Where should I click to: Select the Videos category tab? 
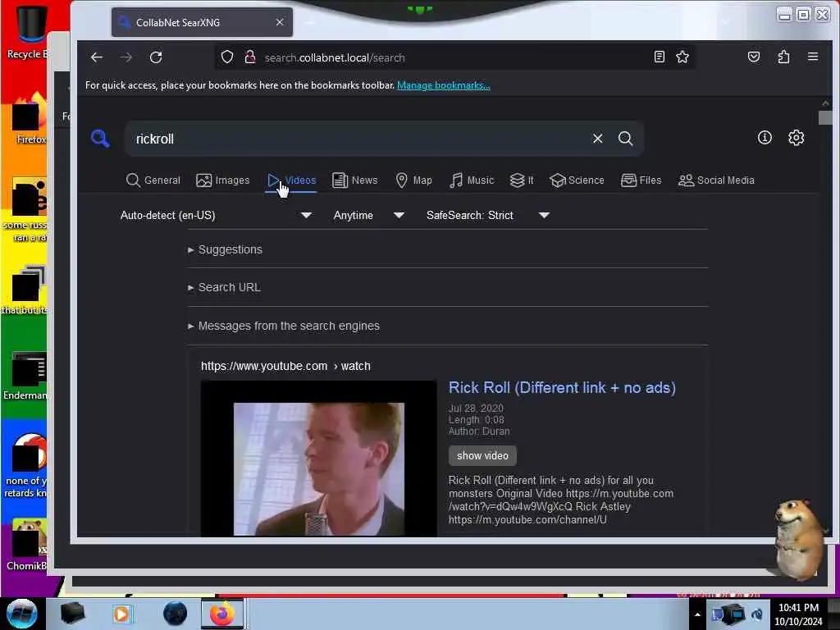[292, 180]
